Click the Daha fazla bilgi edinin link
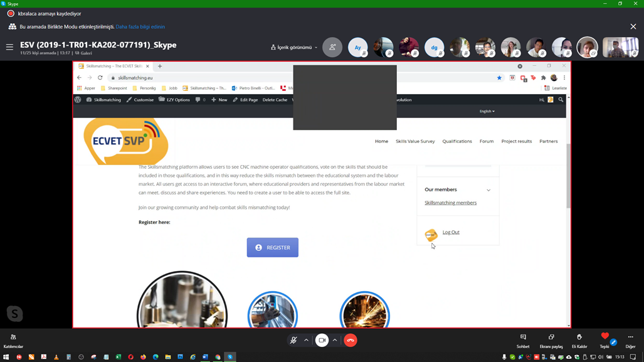This screenshot has width=644, height=362. click(140, 27)
